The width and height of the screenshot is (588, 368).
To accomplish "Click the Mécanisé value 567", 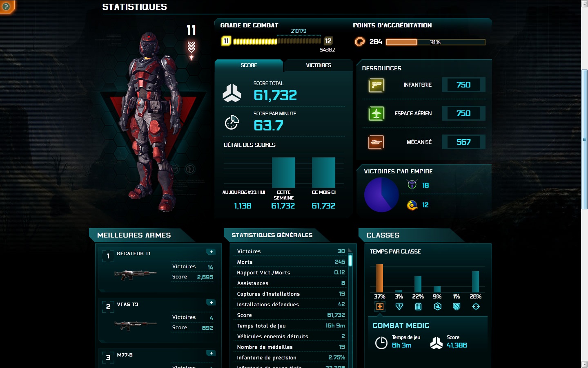I will 463,142.
